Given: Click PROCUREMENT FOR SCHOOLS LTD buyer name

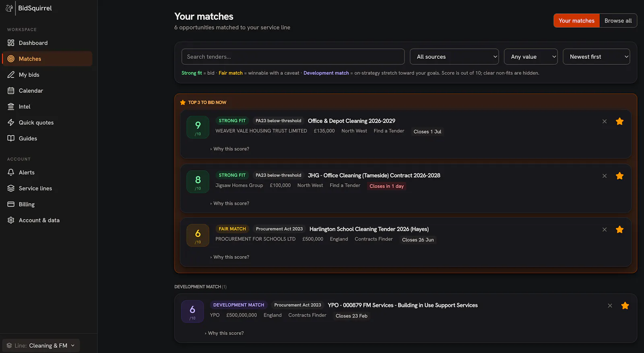Looking at the screenshot, I should [x=255, y=239].
